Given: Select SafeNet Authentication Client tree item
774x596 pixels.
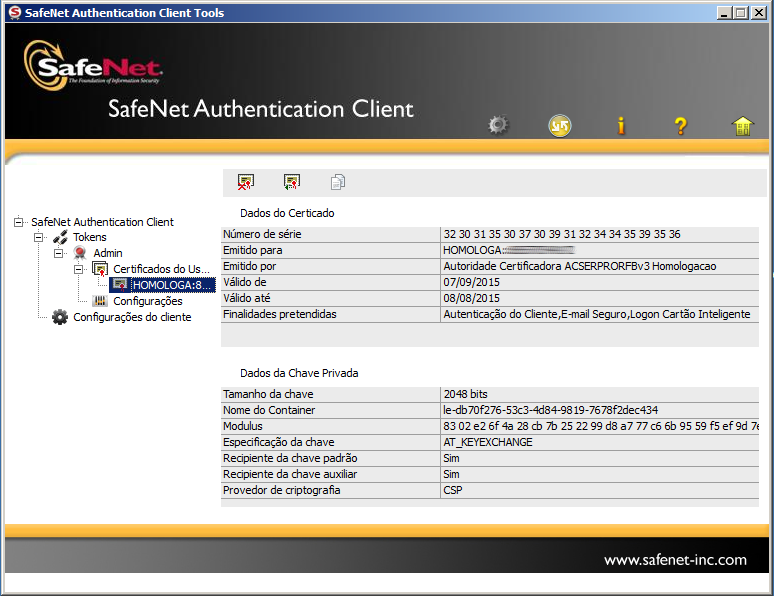Looking at the screenshot, I should tap(102, 222).
